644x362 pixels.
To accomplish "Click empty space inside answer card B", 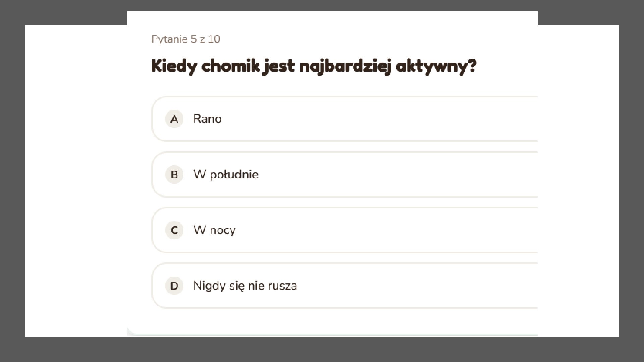I will tap(386, 175).
